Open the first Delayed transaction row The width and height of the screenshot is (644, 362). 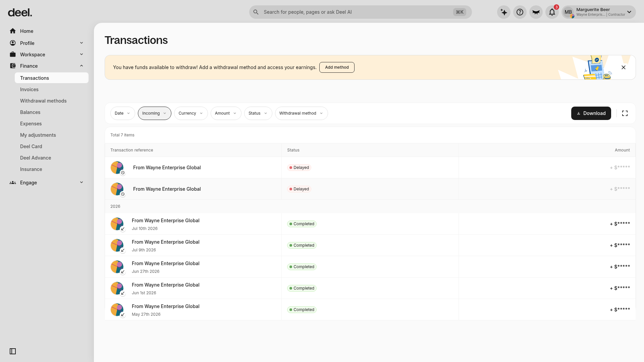pyautogui.click(x=370, y=168)
